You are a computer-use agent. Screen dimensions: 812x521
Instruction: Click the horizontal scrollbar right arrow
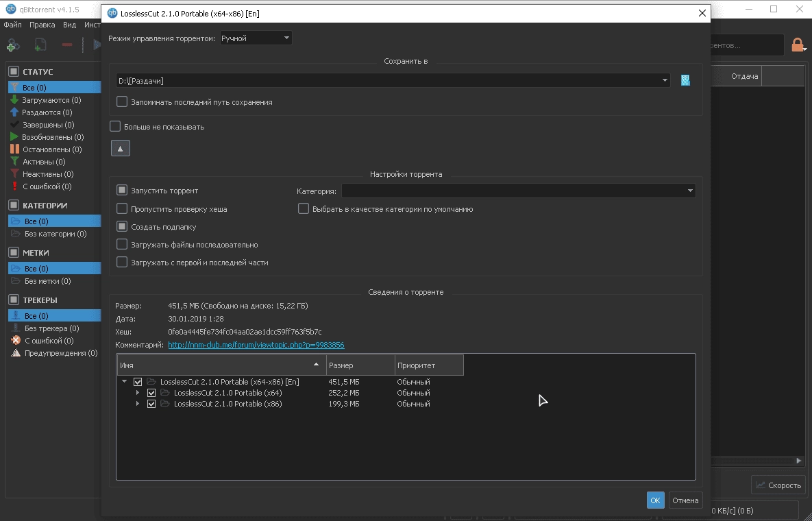click(798, 461)
